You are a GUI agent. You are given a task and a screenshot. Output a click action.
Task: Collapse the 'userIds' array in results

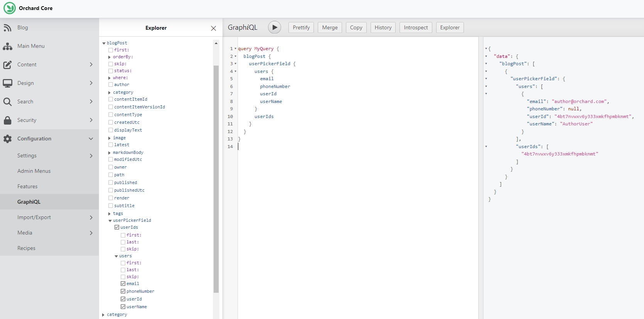click(486, 147)
